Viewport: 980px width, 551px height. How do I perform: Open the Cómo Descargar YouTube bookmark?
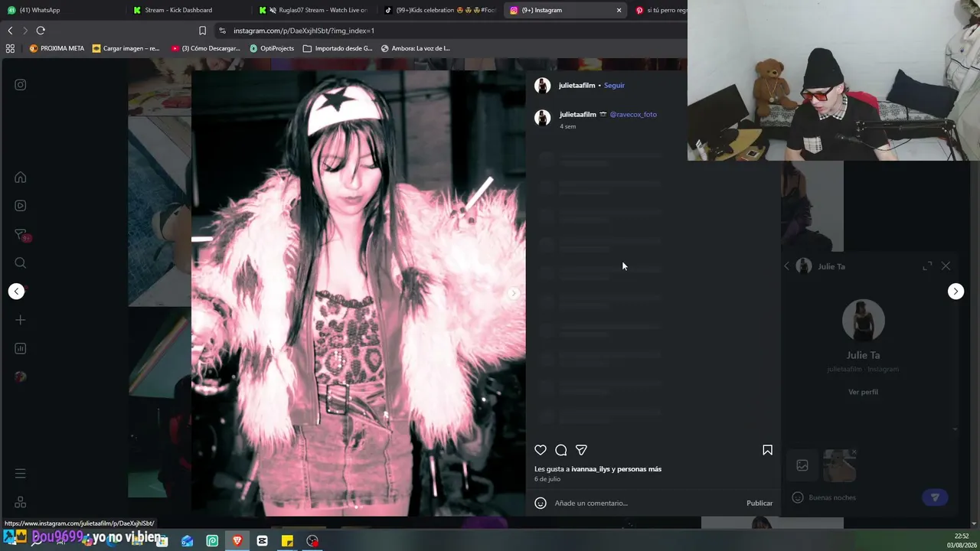[206, 48]
